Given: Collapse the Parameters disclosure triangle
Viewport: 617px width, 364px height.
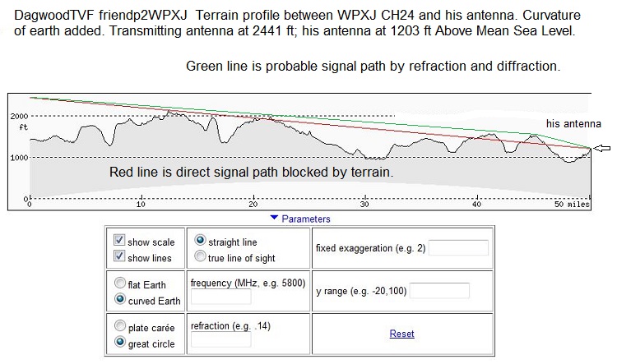Looking at the screenshot, I should pos(274,219).
